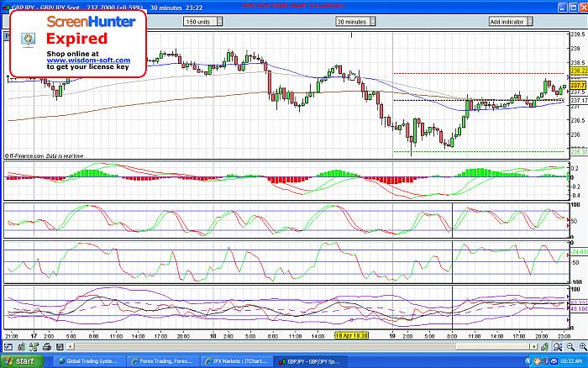Viewport: 588px width, 368px height.
Task: Click the dropdown arrow beside 30 minutes
Action: tap(373, 22)
